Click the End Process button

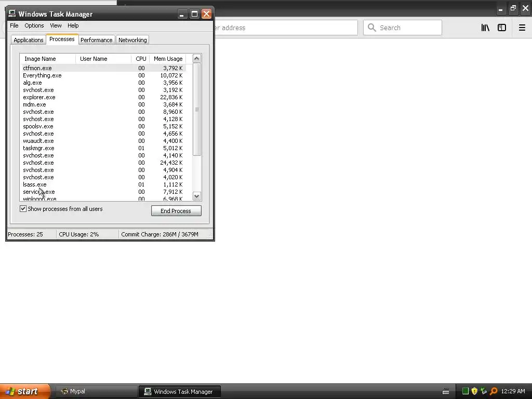(176, 211)
